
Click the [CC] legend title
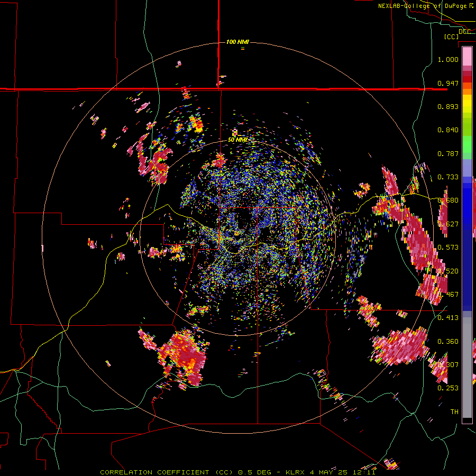pyautogui.click(x=451, y=36)
